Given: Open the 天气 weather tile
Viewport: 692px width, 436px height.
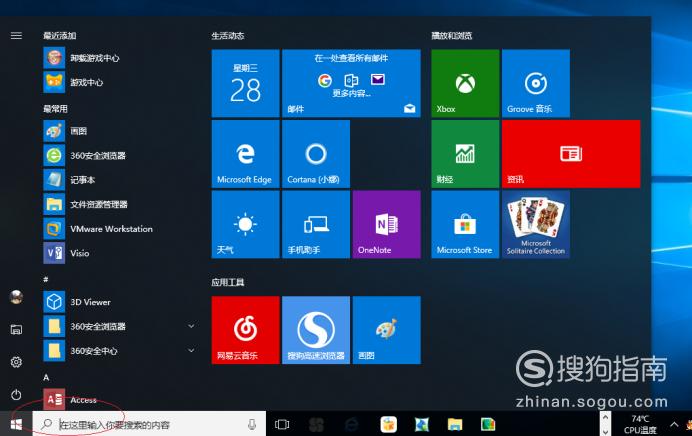Looking at the screenshot, I should 245,224.
